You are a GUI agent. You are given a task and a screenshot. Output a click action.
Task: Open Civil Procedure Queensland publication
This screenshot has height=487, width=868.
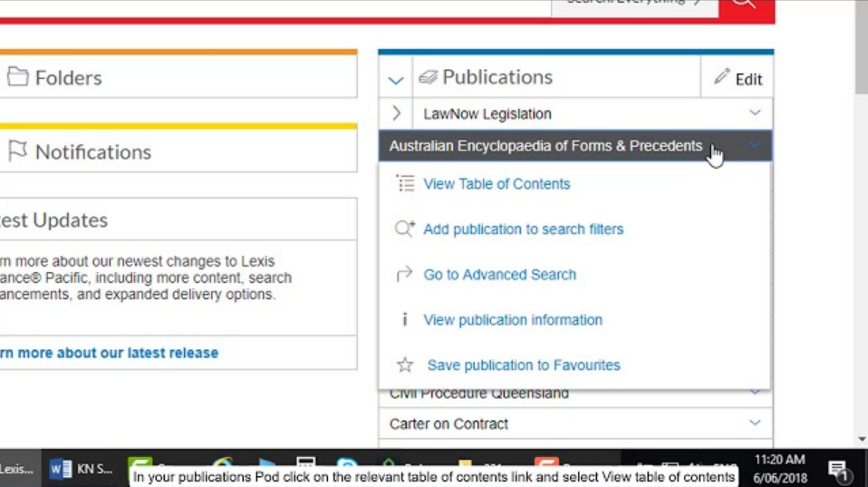pos(478,394)
